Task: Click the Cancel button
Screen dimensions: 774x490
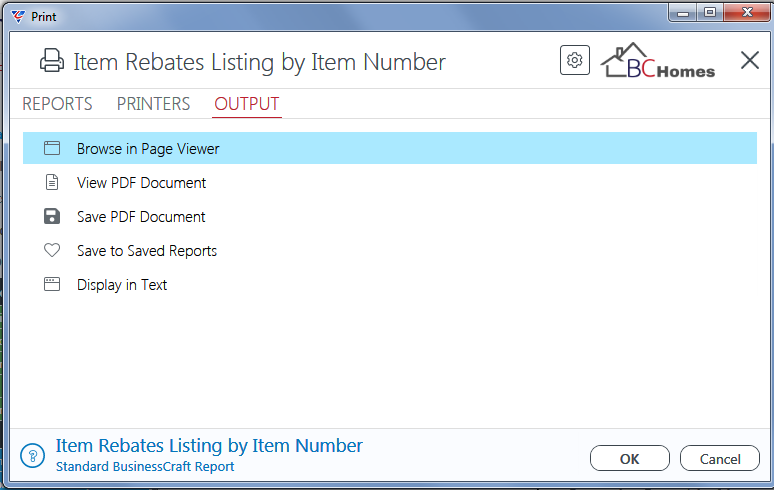Action: pos(720,458)
